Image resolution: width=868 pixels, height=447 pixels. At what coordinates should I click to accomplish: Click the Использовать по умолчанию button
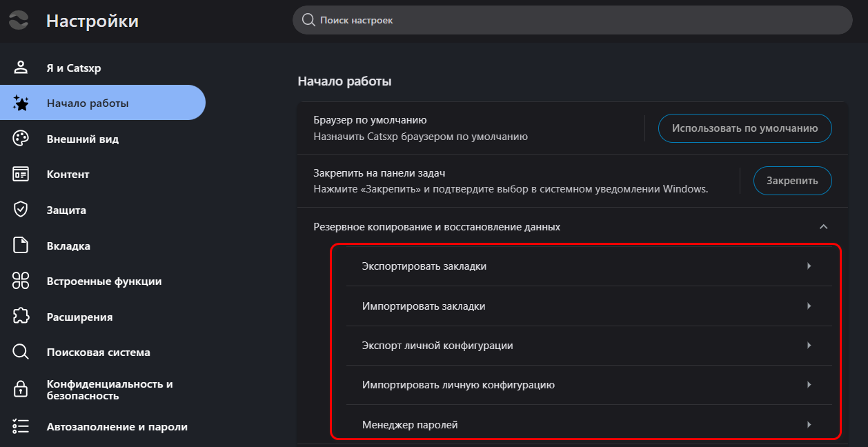[745, 128]
